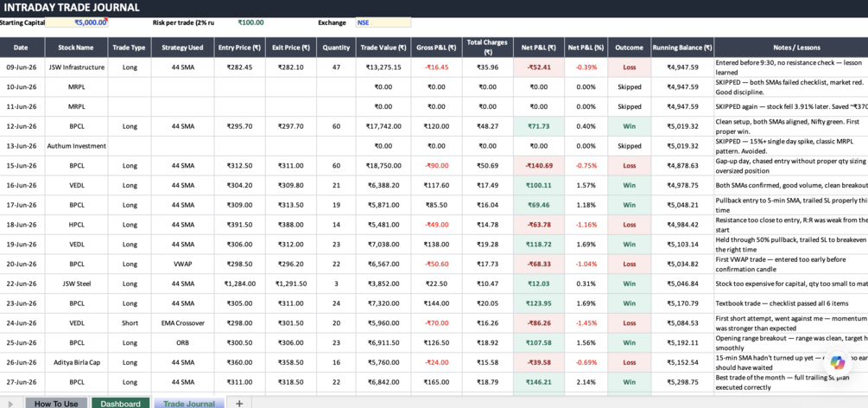This screenshot has height=408, width=868.
Task: Select the Net P&L -₹52.41 red cell
Action: point(539,67)
